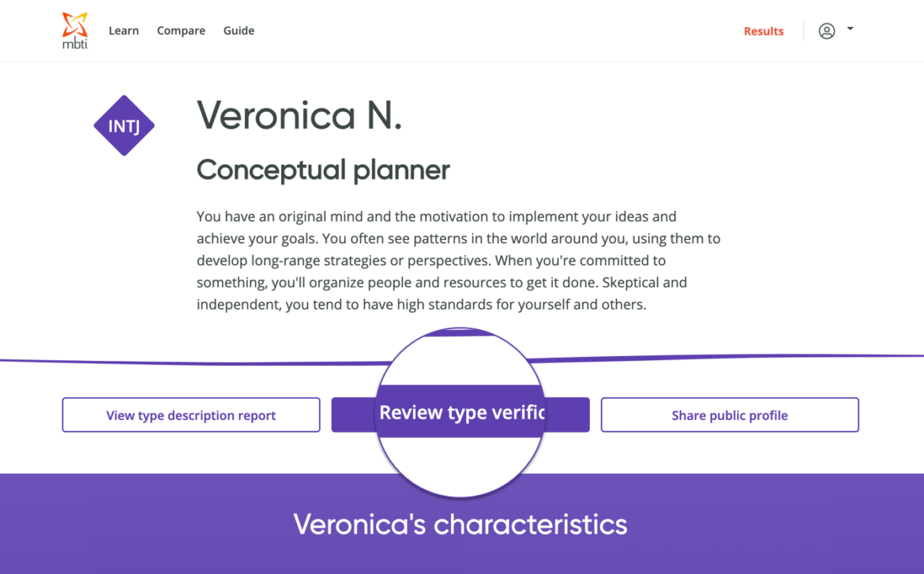This screenshot has height=574, width=924.
Task: Select the Conceptual planner subtitle
Action: tap(323, 170)
